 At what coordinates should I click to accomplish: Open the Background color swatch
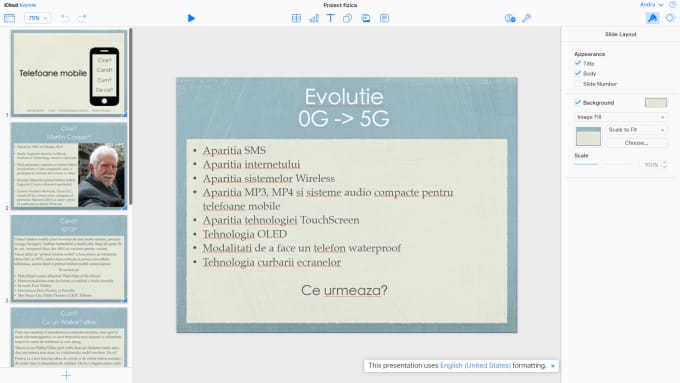point(656,103)
